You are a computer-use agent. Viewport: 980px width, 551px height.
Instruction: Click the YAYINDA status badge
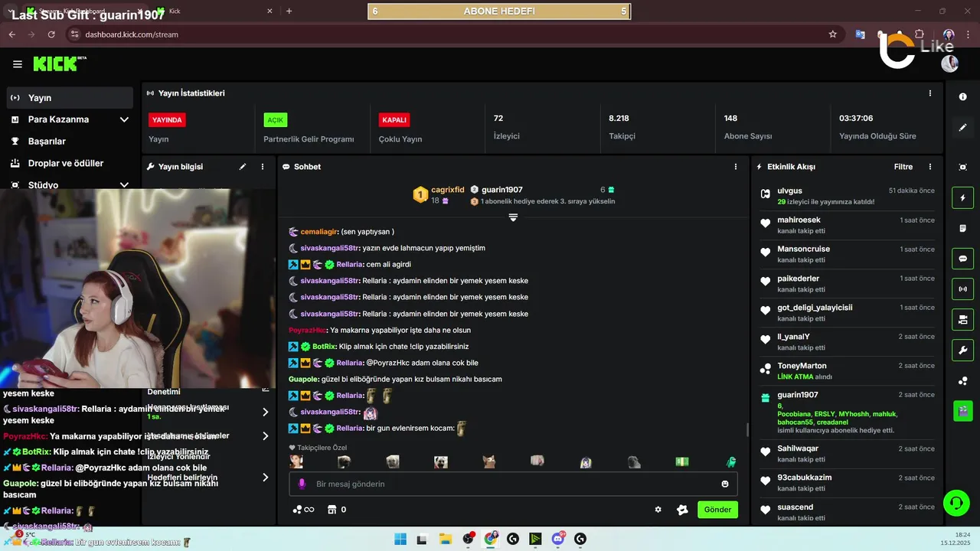(167, 120)
